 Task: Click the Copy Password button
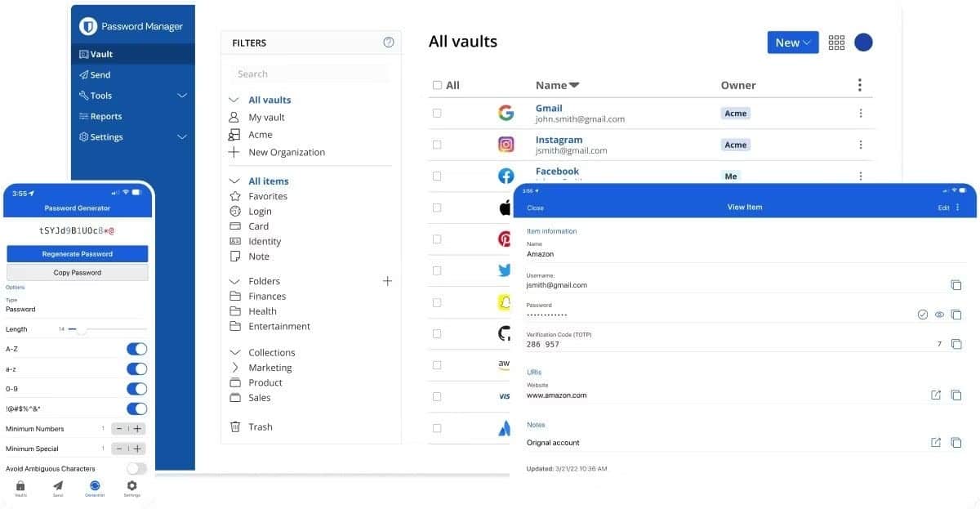point(78,273)
